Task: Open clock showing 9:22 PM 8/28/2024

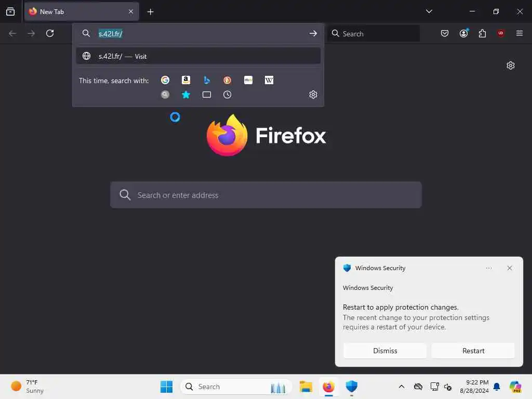Action: click(474, 387)
